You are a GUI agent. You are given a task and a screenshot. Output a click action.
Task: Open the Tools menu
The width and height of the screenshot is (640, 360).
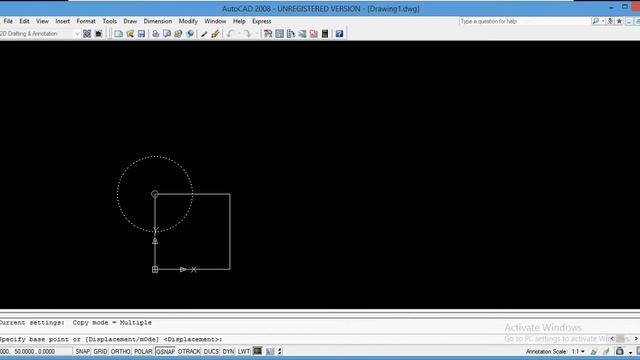[x=109, y=21]
